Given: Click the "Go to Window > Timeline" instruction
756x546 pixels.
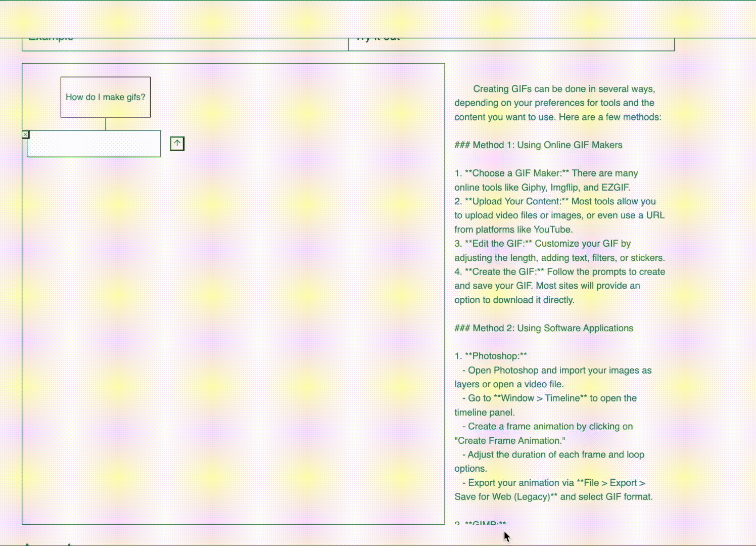Looking at the screenshot, I should (552, 398).
